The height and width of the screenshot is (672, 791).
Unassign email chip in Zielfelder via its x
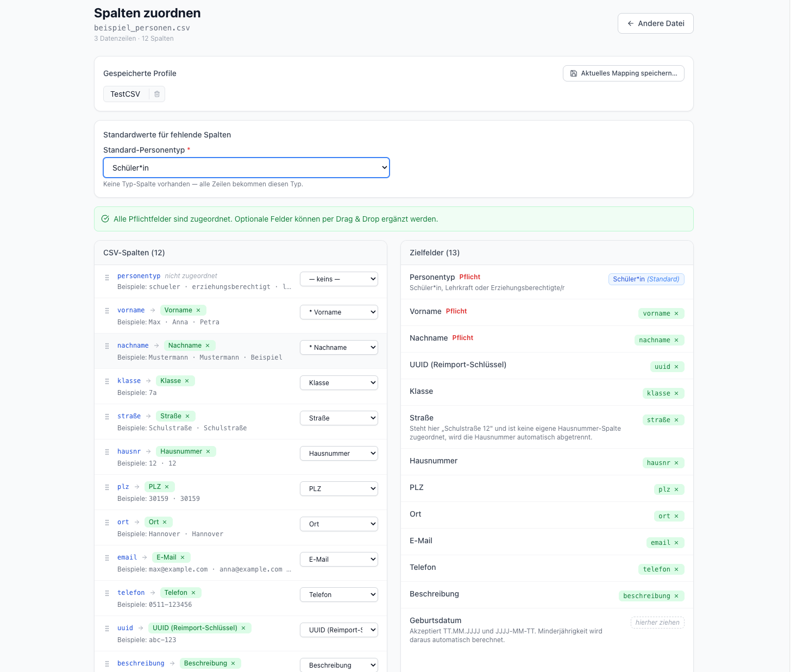pos(676,543)
